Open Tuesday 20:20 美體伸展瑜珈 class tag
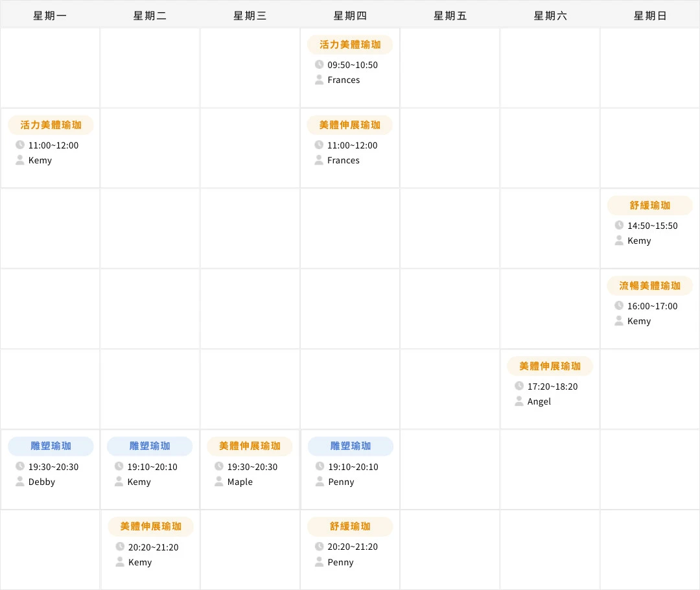Screen dimensions: 700x590 151,526
